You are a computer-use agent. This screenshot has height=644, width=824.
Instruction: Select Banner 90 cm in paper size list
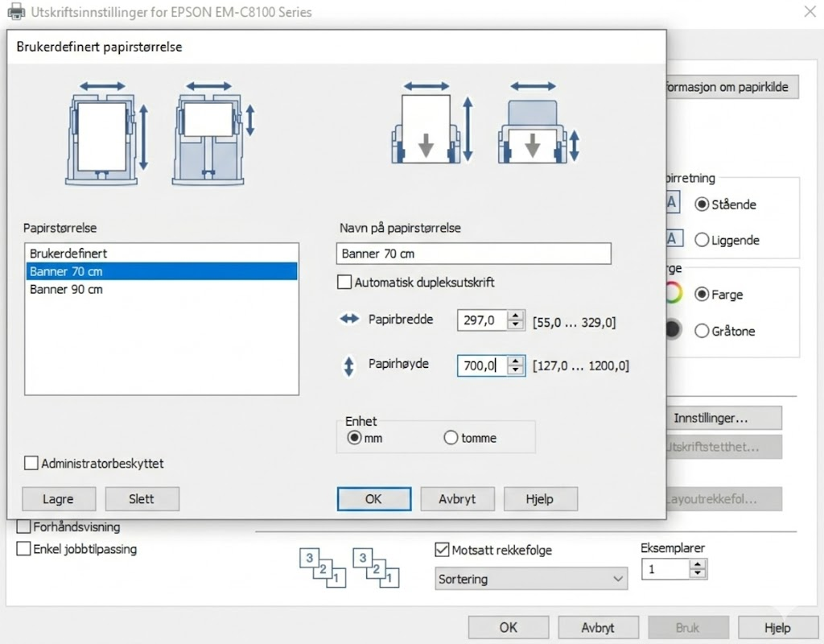tap(66, 289)
